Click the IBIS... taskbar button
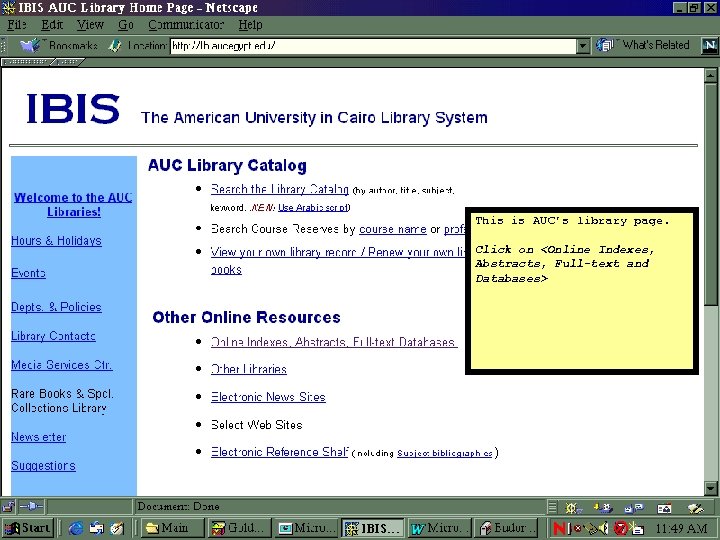Image resolution: width=720 pixels, height=540 pixels. coord(373,528)
